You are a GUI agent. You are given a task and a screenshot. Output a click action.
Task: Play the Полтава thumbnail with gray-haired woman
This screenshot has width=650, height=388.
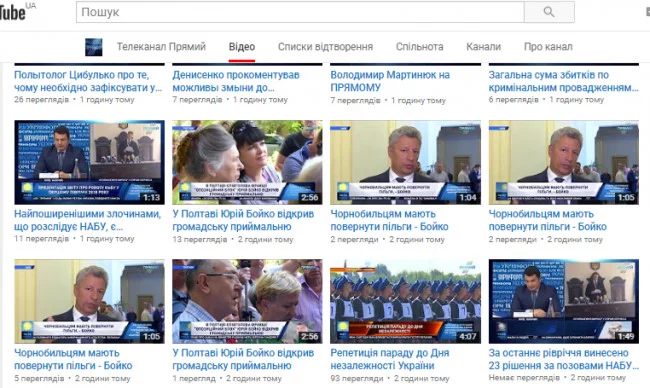(x=247, y=162)
